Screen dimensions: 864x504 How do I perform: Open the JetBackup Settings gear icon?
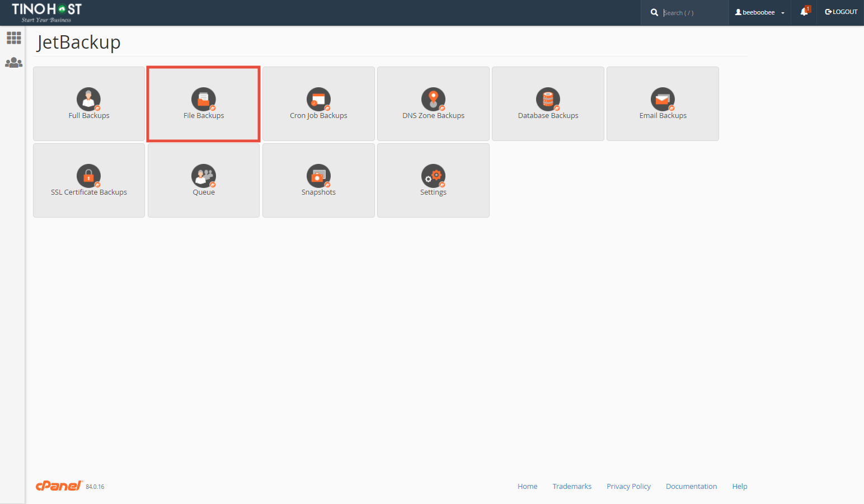point(433,176)
